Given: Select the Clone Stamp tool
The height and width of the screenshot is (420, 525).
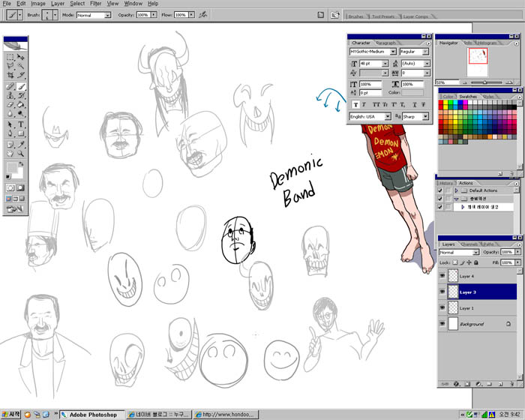Looking at the screenshot, I should pos(10,95).
